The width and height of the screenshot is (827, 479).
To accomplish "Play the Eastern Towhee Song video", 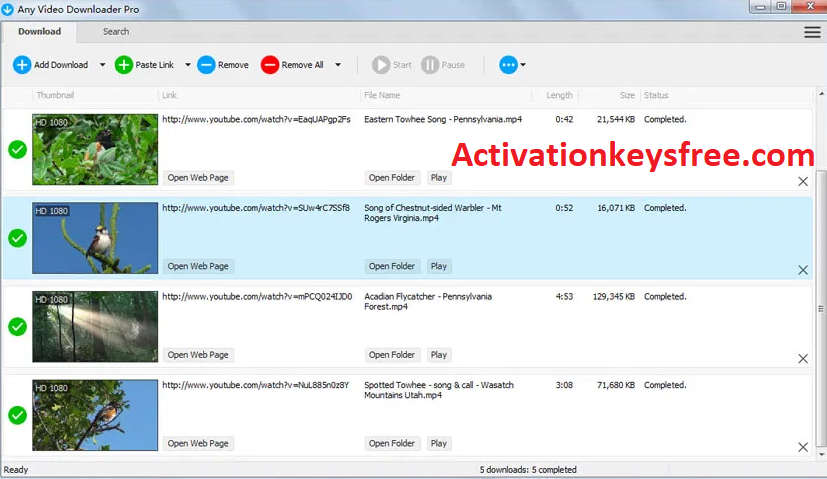I will 438,178.
